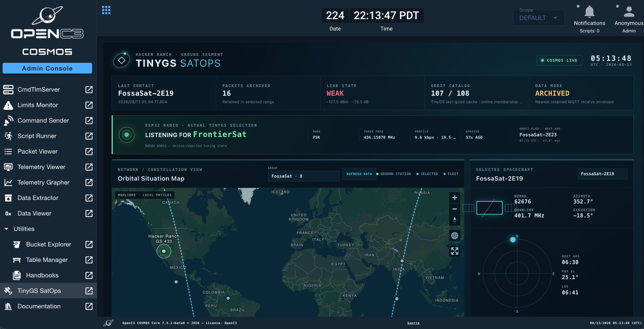Go to TinyGS SatOps
This screenshot has height=329, width=644.
tap(39, 291)
